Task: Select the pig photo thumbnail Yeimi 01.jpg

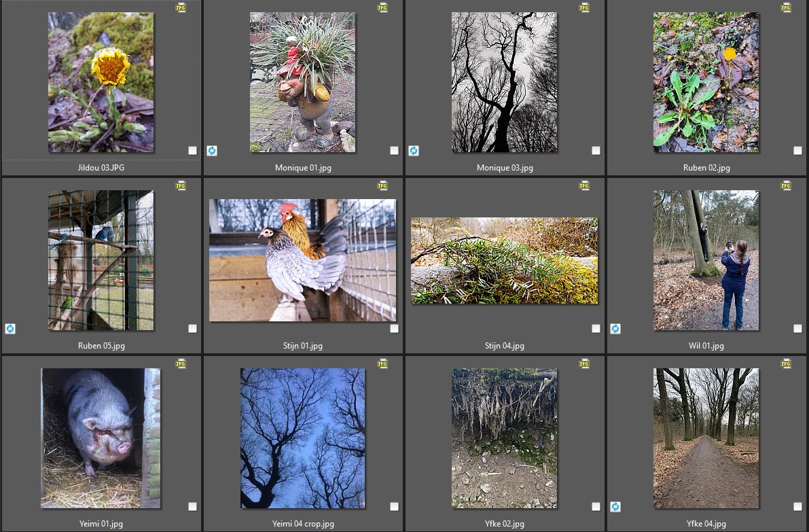Action: tap(101, 438)
